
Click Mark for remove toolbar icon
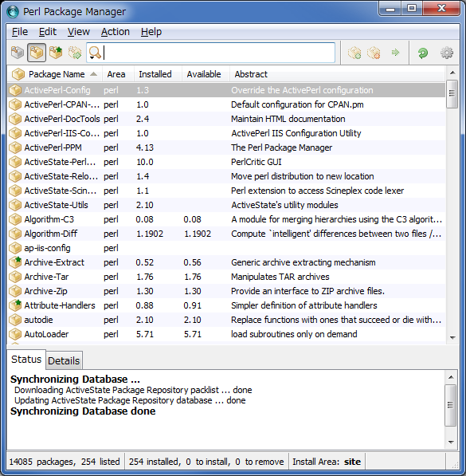(374, 53)
